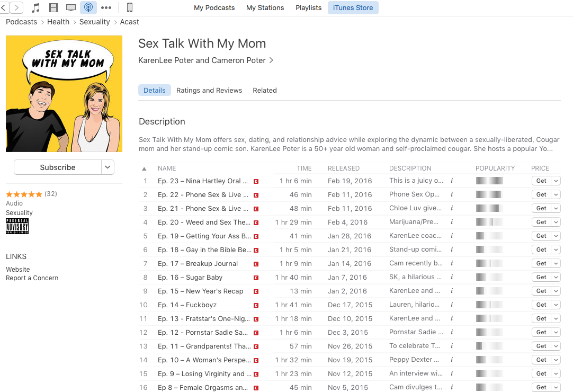Navigate to Sexuality breadcrumb
573x392 pixels.
point(95,22)
